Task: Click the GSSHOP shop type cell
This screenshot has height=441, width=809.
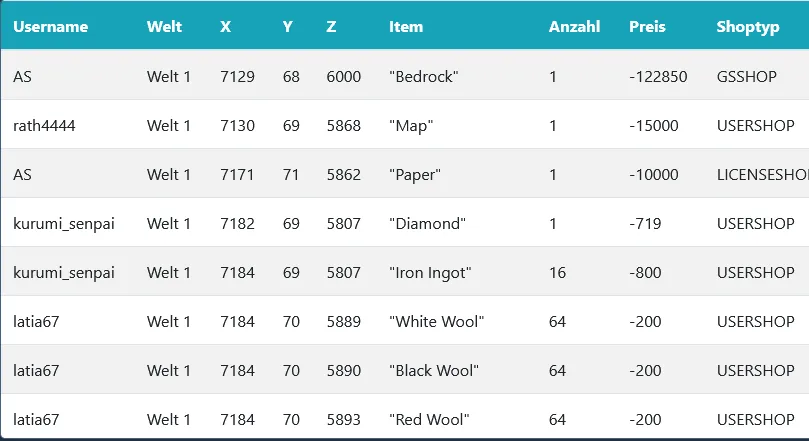Action: [747, 76]
